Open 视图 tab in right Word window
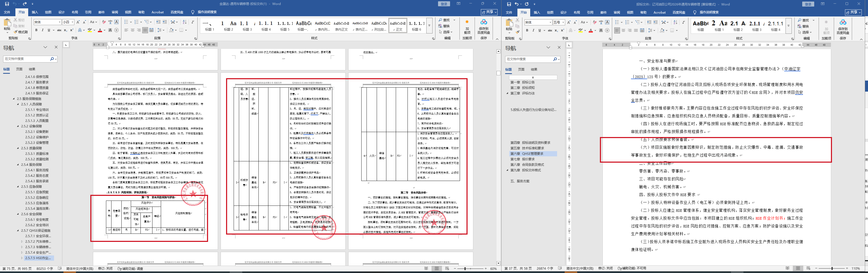This screenshot has width=868, height=273. tap(630, 13)
